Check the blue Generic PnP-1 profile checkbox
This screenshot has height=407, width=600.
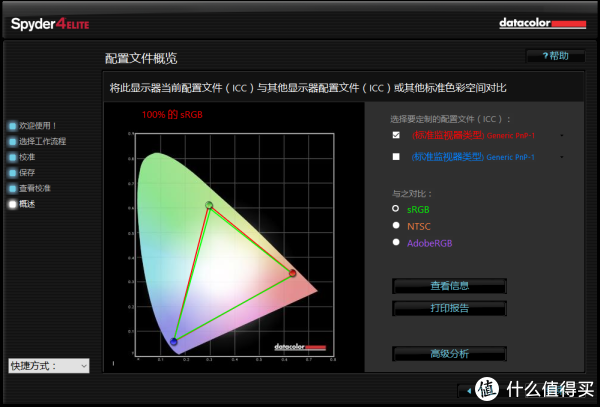coord(396,156)
